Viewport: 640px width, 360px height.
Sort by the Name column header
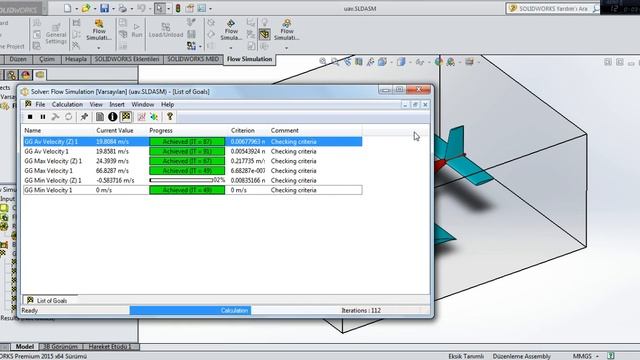point(33,131)
